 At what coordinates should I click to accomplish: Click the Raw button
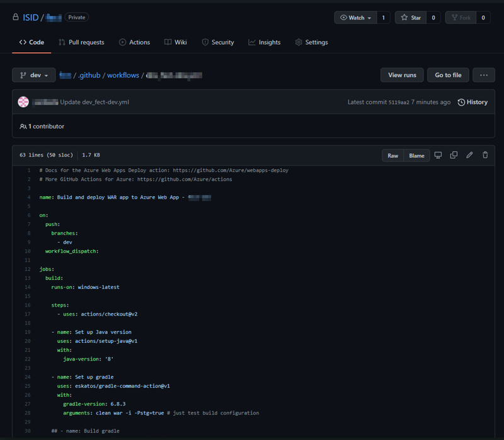pos(392,155)
